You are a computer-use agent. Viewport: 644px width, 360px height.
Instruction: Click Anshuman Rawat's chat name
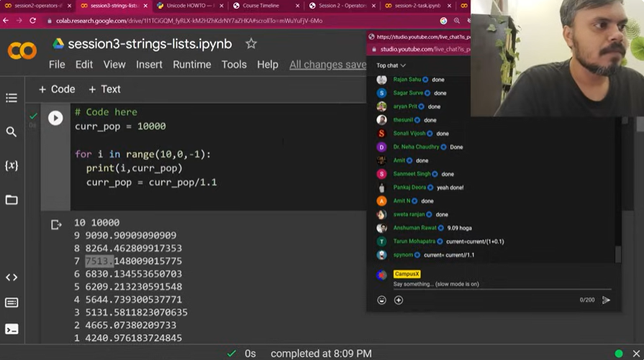pyautogui.click(x=414, y=228)
